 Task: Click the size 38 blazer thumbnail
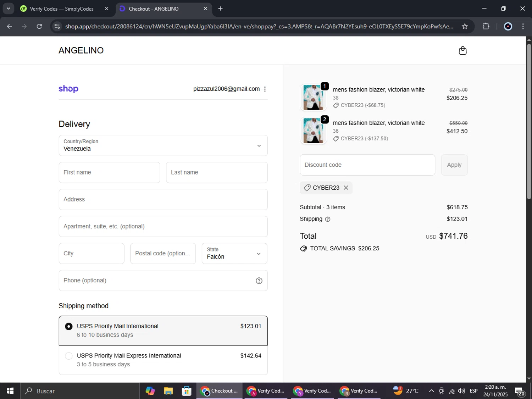tap(313, 97)
